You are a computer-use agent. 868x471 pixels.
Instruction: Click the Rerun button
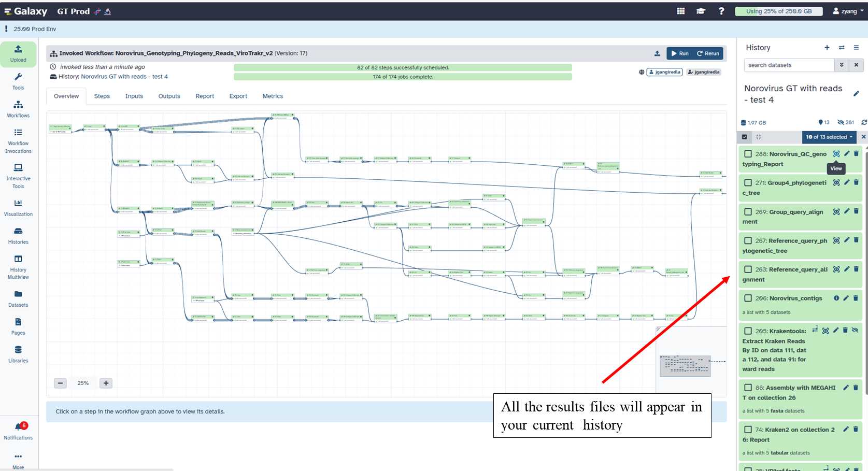[708, 53]
